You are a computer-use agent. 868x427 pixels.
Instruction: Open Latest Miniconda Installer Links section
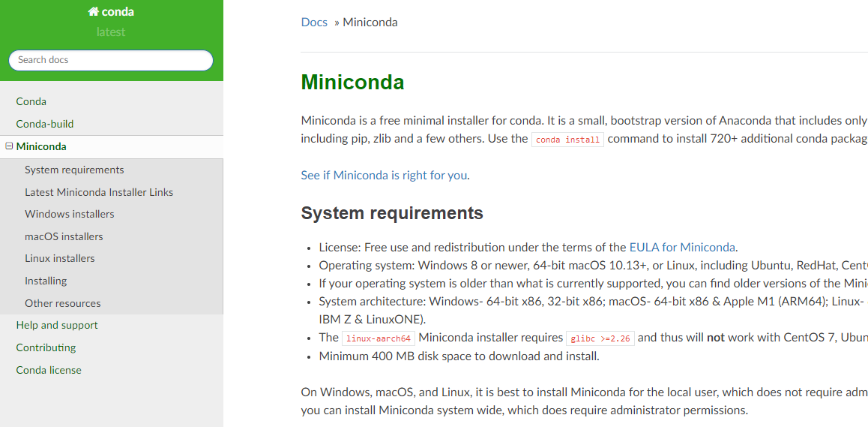coord(99,192)
